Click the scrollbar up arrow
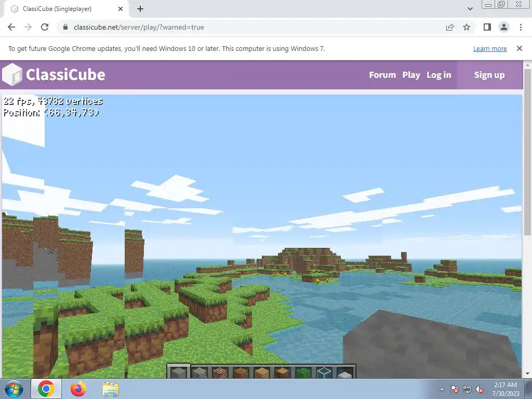Screen dimensions: 532x399 point(528,65)
